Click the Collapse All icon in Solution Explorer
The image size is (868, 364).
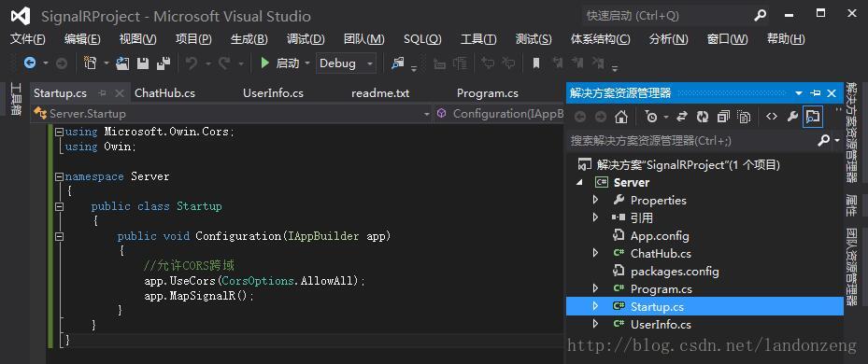tap(723, 116)
